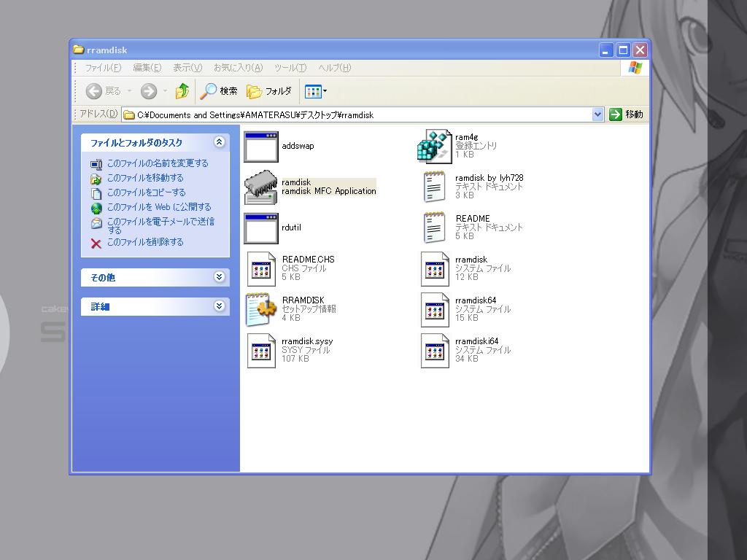Select the ram4g registry entry icon
The image size is (747, 560).
(434, 146)
